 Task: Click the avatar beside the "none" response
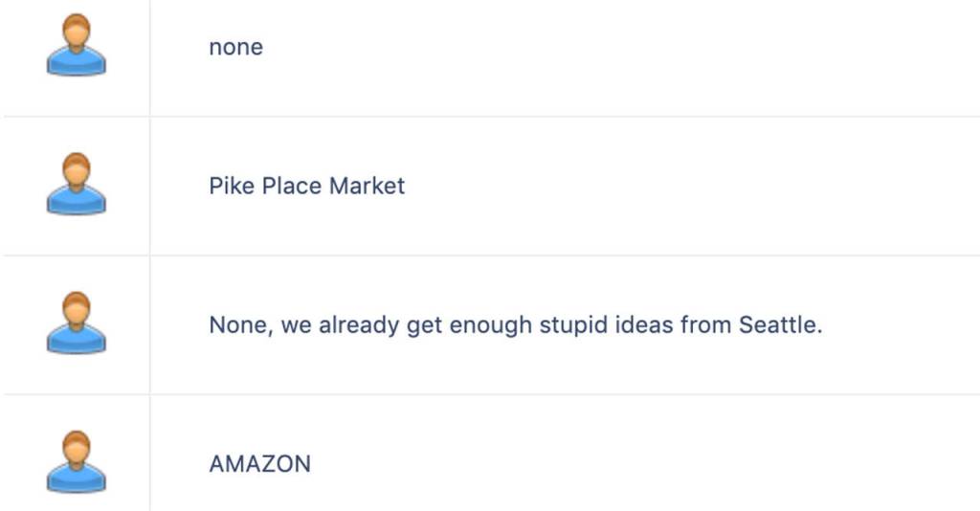pyautogui.click(x=76, y=46)
